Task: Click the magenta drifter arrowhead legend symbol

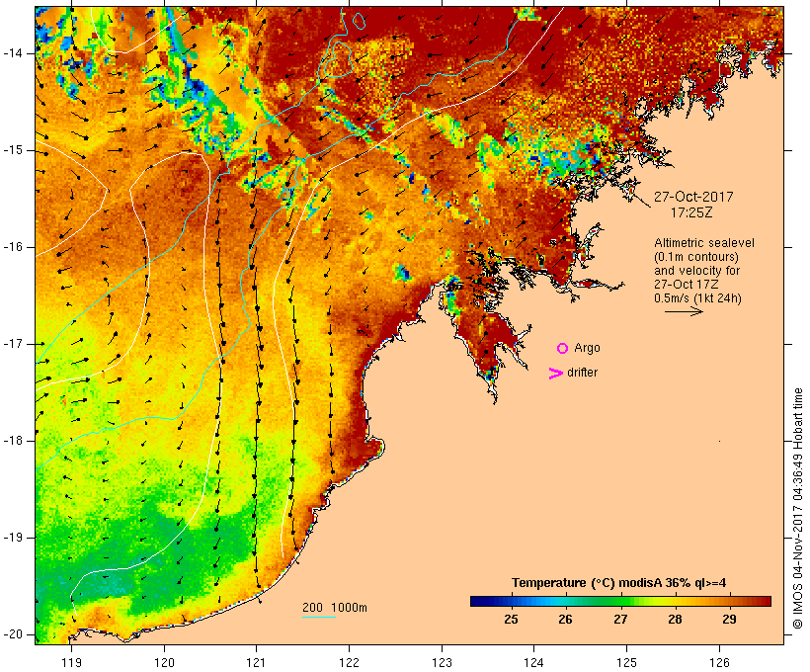Action: point(555,374)
